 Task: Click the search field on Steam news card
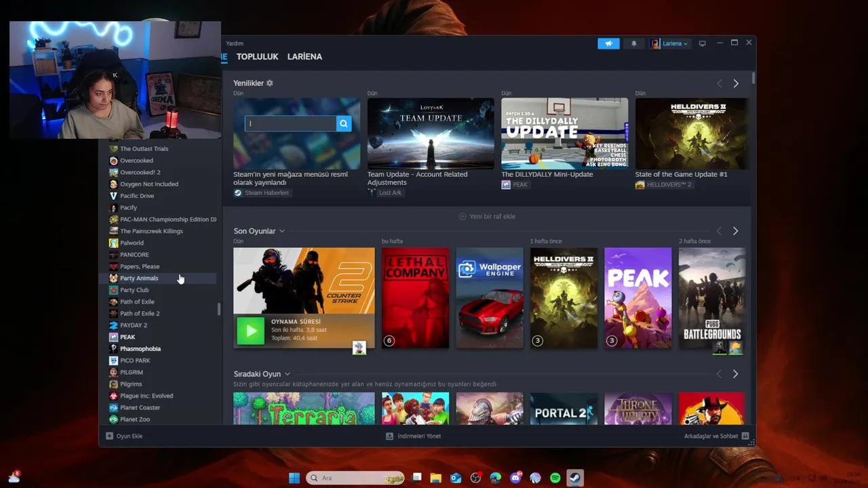pos(290,123)
